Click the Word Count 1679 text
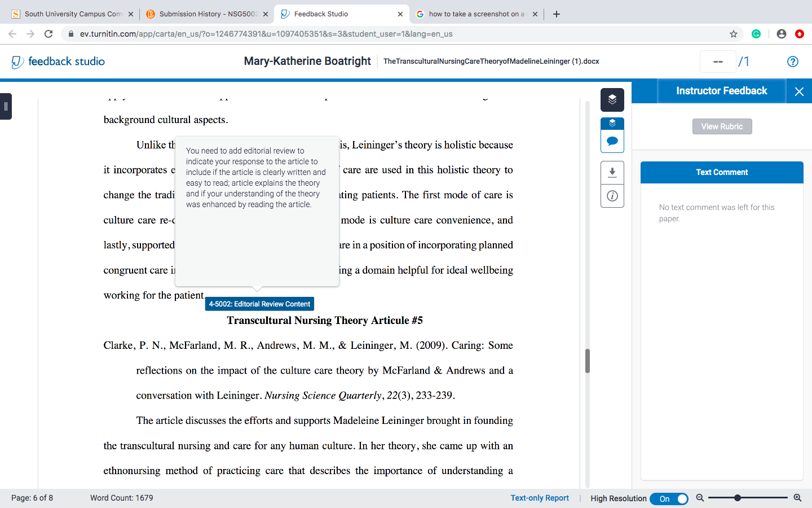 point(122,498)
